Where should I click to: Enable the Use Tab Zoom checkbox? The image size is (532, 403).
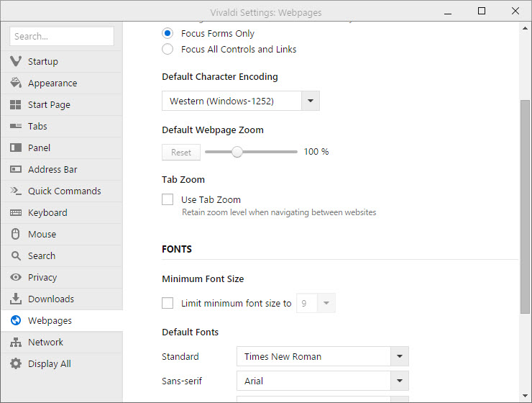point(168,199)
